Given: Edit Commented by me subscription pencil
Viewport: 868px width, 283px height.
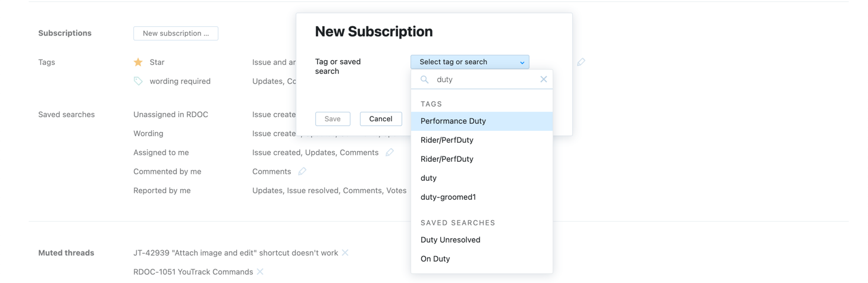Looking at the screenshot, I should pyautogui.click(x=302, y=171).
